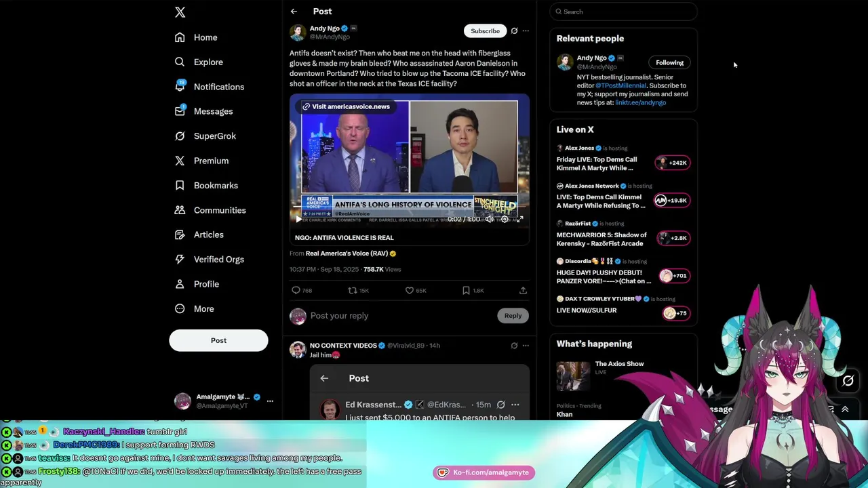Click Grok icon on NO CONTEXT VIDEOS reply

click(x=514, y=346)
